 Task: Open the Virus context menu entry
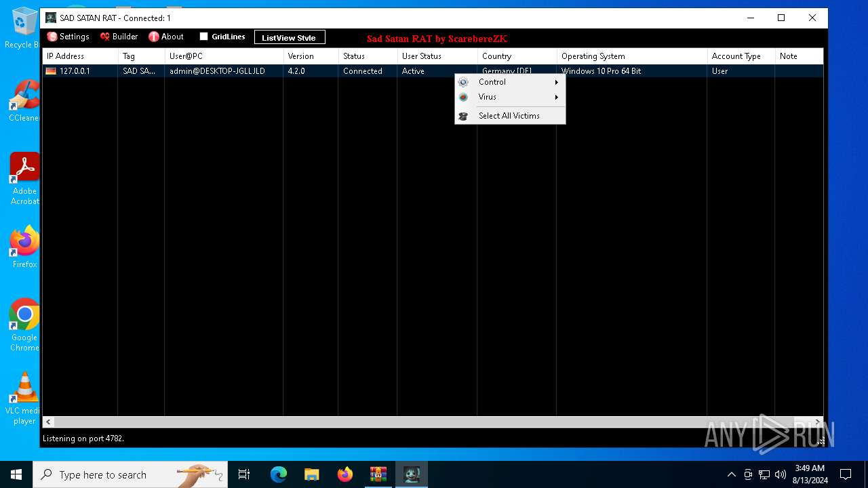tap(509, 97)
